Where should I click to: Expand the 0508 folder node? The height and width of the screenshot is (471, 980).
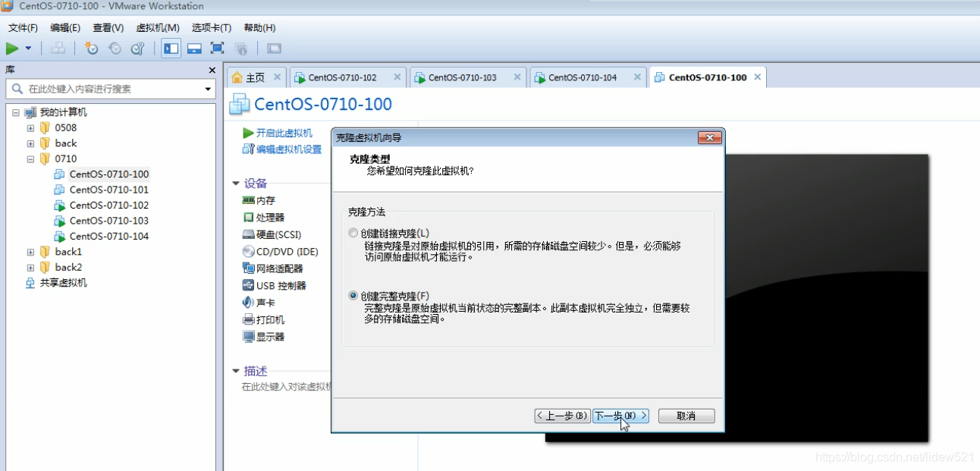[30, 128]
